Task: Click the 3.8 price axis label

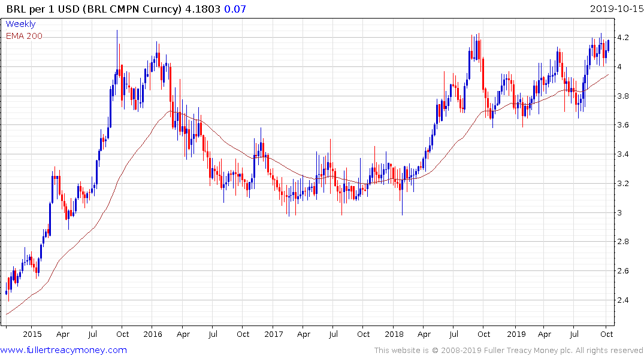Action: point(623,96)
